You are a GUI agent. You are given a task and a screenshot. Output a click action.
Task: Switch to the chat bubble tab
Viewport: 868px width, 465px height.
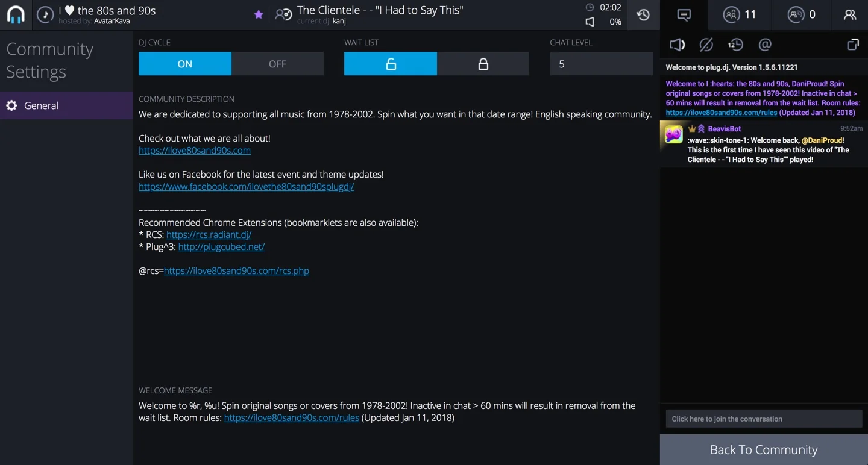click(684, 15)
